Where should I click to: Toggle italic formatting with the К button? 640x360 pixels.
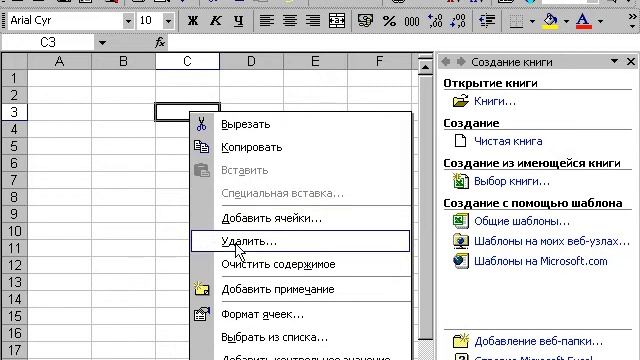[216, 20]
